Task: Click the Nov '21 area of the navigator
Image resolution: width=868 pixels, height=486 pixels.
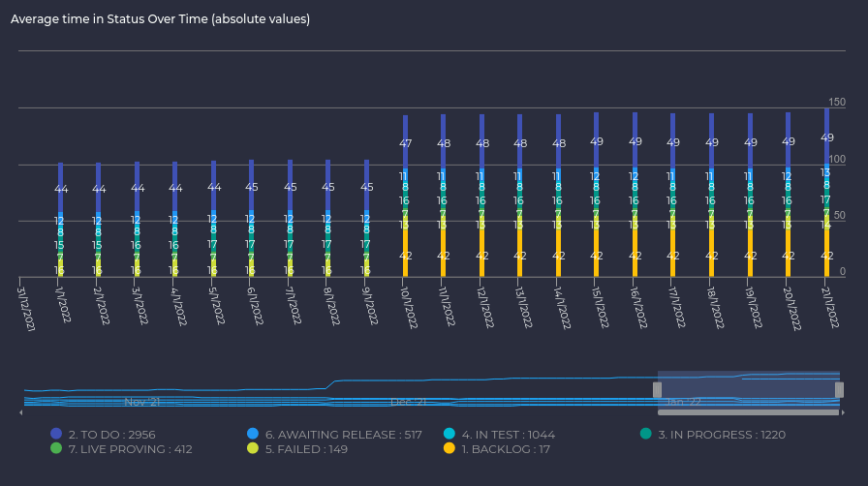Action: tap(141, 402)
